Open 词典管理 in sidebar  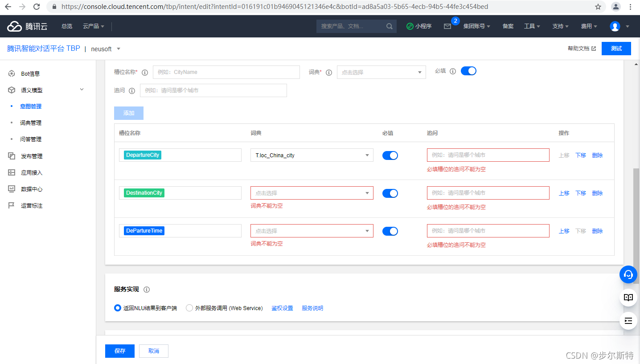pos(31,123)
